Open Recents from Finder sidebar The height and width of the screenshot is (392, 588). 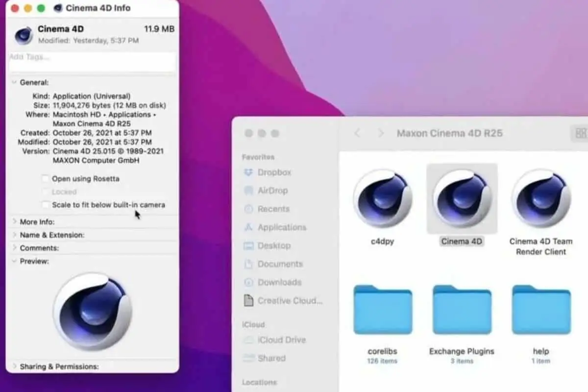tap(273, 209)
